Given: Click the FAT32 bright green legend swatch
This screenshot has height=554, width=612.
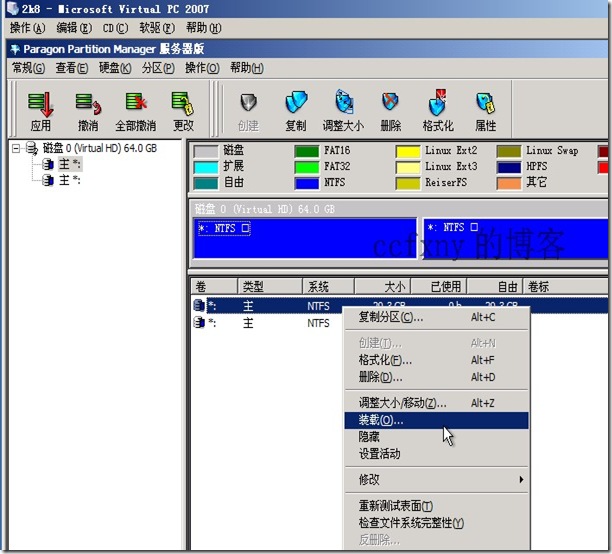Looking at the screenshot, I should (x=306, y=167).
